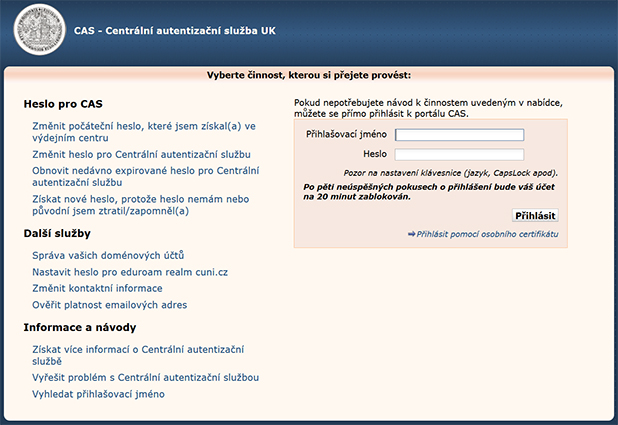The image size is (618, 425).
Task: Open Správa vašich doménových účtů
Action: (x=108, y=255)
